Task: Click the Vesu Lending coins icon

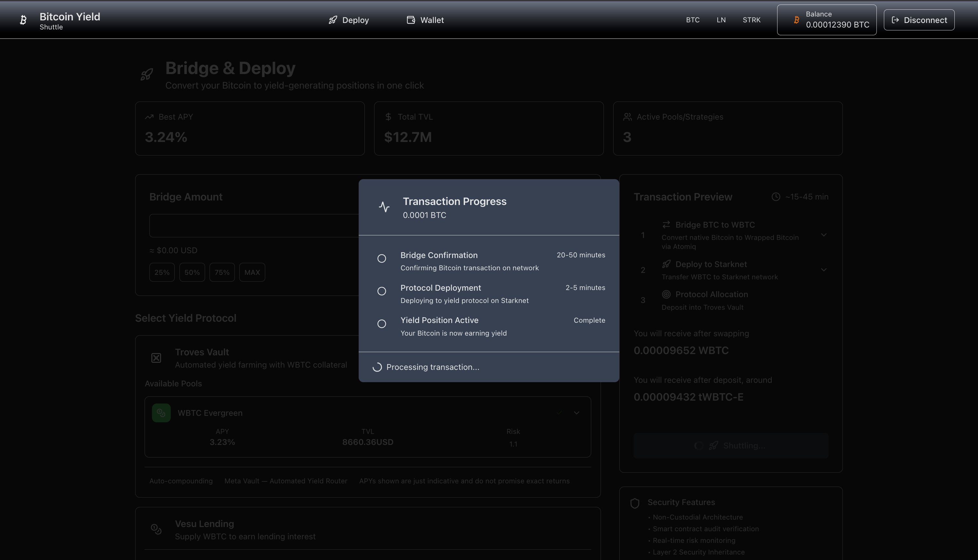Action: click(x=156, y=529)
